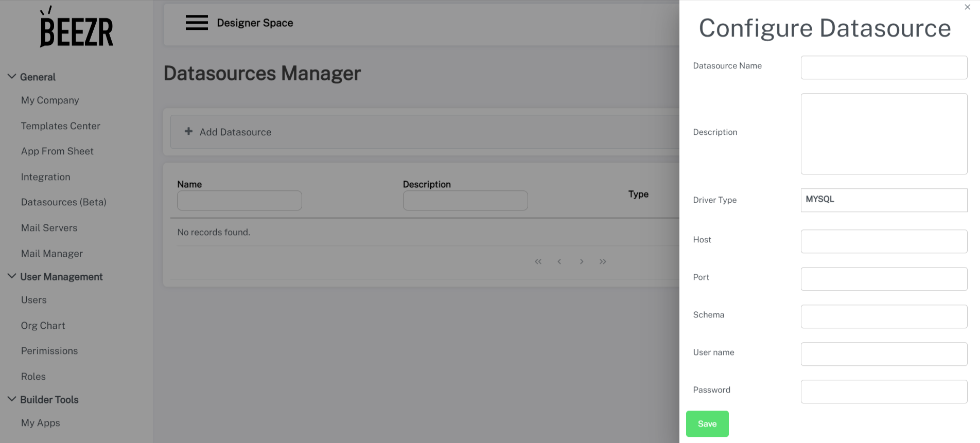Click into the Host input field
The image size is (980, 443).
(884, 241)
